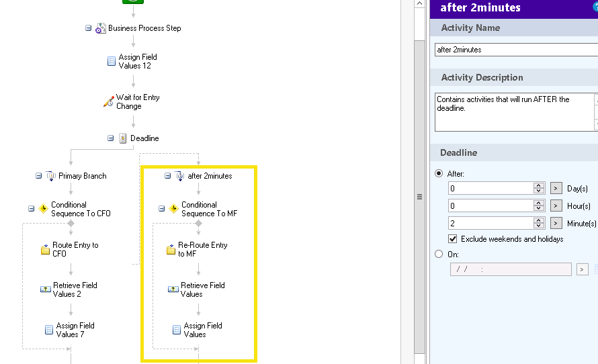Viewport: 598px width, 364px height.
Task: Select the Business Process Step icon
Action: point(100,28)
